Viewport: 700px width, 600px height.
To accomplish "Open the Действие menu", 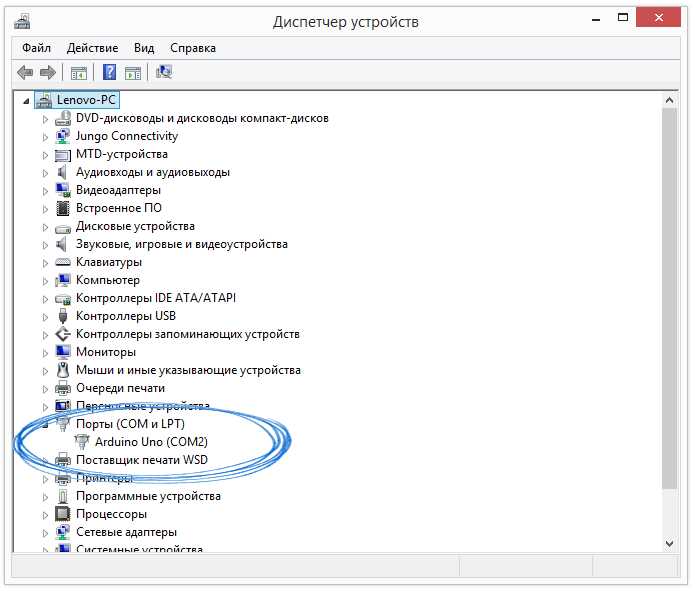I will pos(92,48).
